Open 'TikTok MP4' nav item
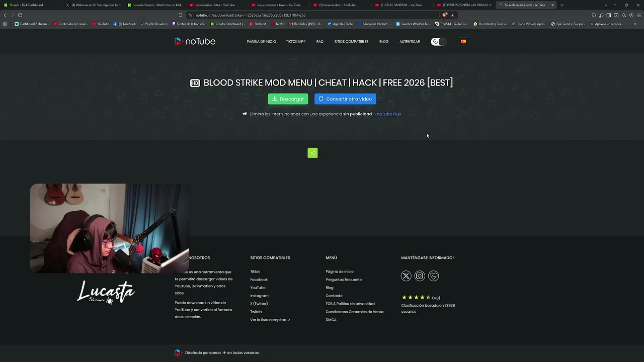 296,41
